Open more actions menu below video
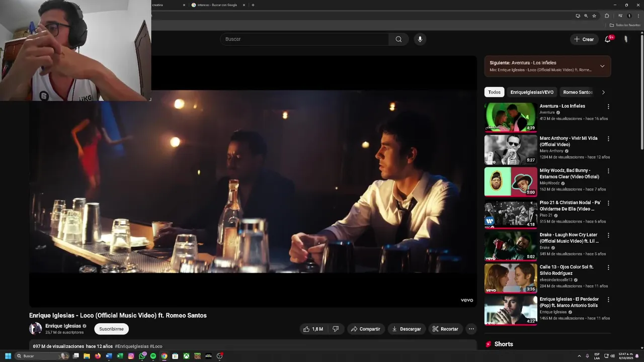Viewport: 644px width, 362px height. (471, 329)
